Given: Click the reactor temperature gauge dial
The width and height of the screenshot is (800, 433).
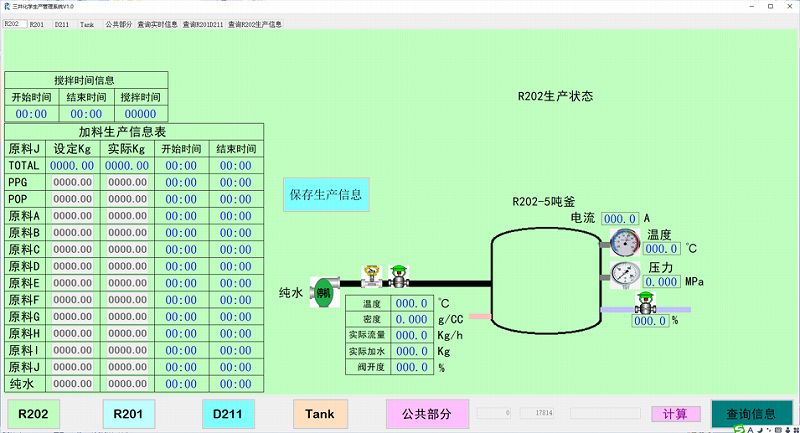Looking at the screenshot, I should tap(624, 242).
